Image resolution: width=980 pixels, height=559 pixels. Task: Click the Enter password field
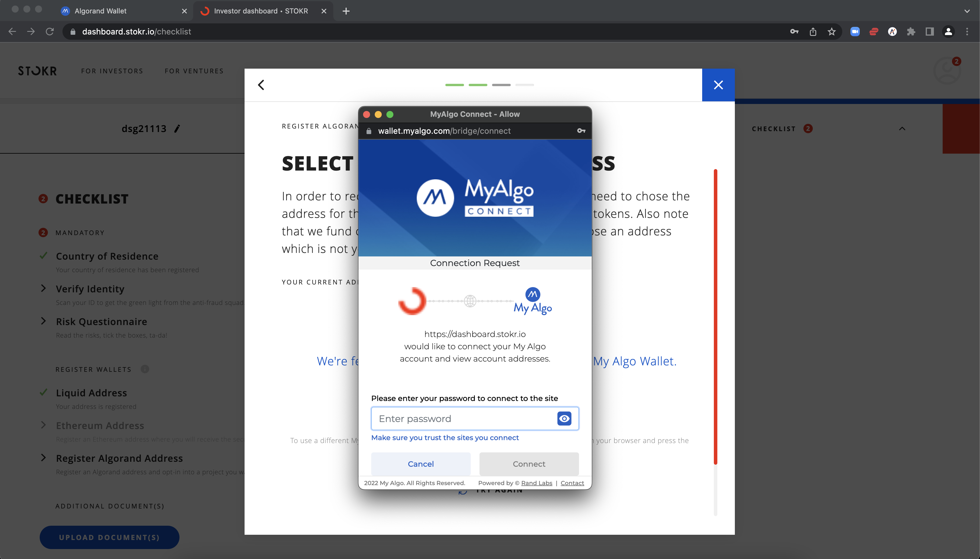[x=475, y=419]
